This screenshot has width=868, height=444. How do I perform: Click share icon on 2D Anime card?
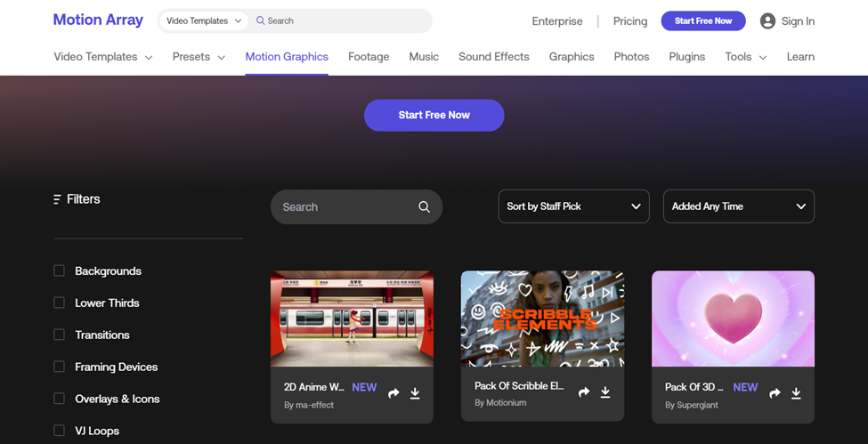[x=393, y=393]
